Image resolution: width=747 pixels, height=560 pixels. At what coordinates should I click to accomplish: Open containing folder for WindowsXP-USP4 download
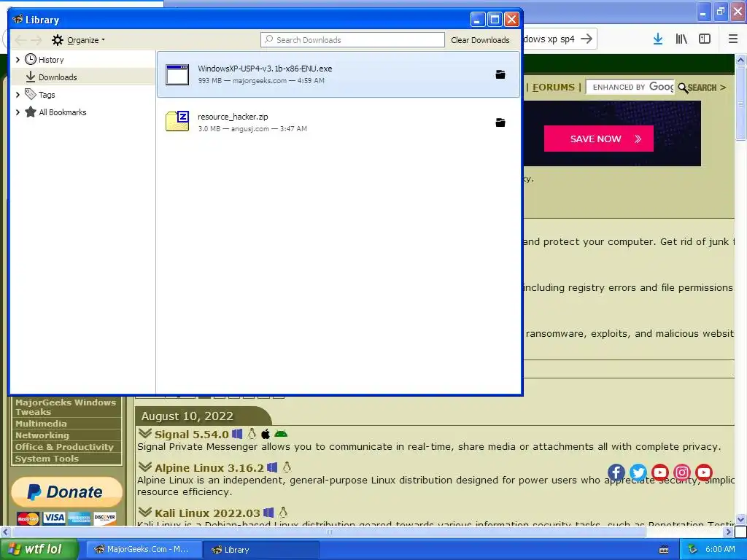tap(500, 74)
